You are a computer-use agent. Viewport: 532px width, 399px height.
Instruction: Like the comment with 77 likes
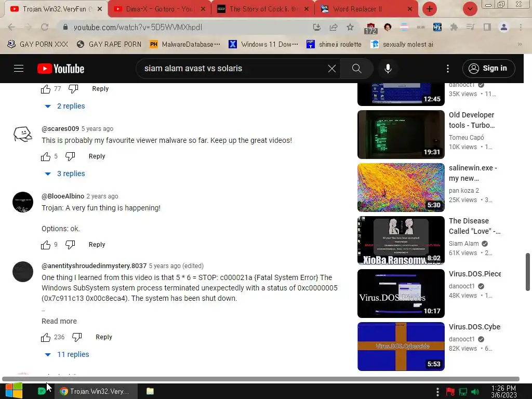click(x=46, y=89)
